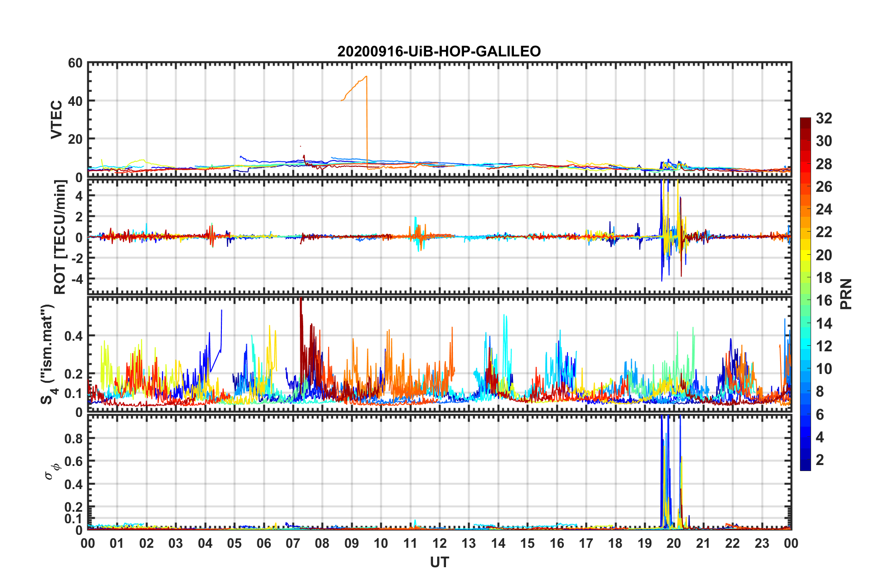Click the ROT spike near 20 UT

pyautogui.click(x=664, y=230)
